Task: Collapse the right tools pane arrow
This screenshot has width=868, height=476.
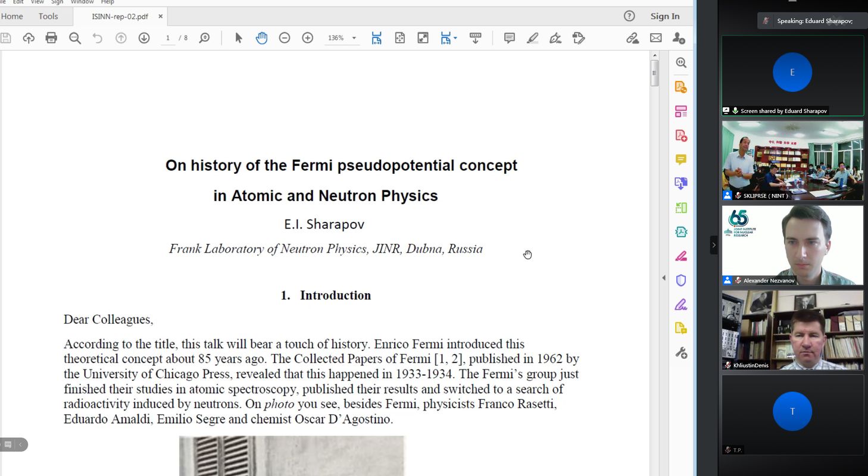Action: click(664, 278)
